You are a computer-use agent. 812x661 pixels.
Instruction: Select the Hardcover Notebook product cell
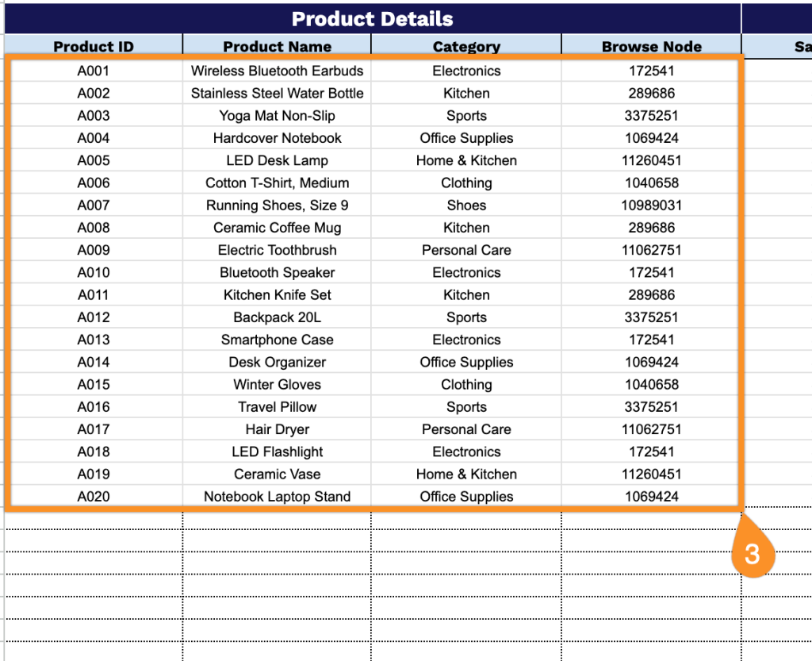coord(277,138)
